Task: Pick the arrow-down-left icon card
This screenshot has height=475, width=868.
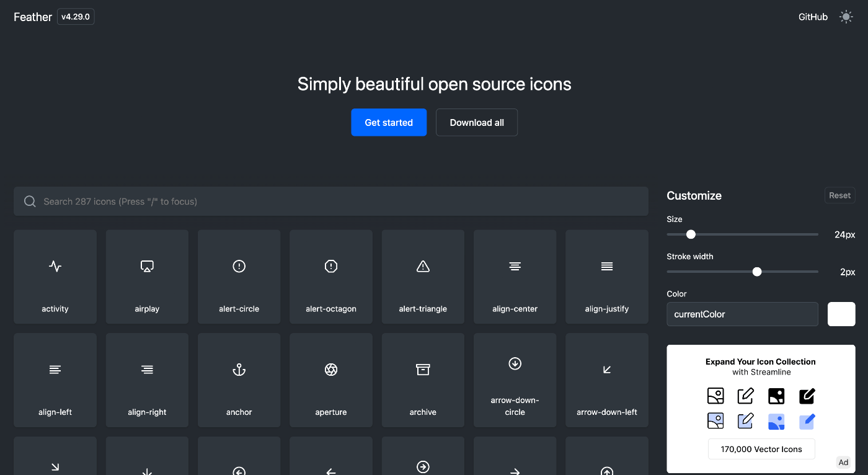Action: 607,380
